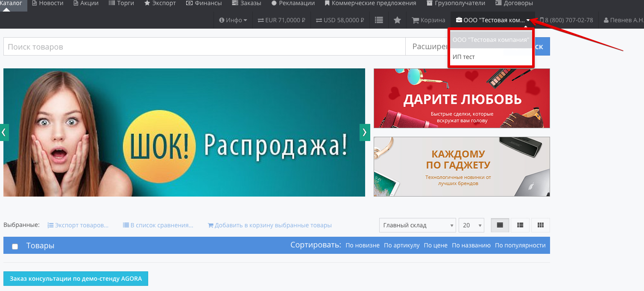Image resolution: width=644 pixels, height=291 pixels.
Task: Open the Корзина shopping cart
Action: pyautogui.click(x=428, y=20)
